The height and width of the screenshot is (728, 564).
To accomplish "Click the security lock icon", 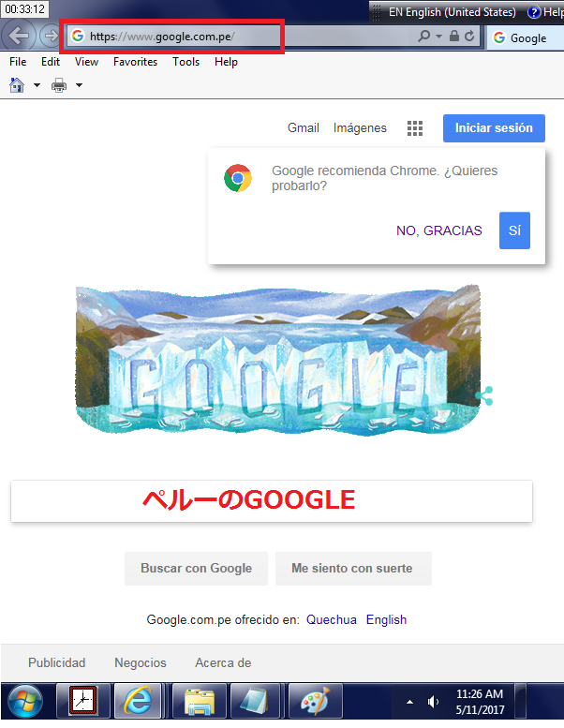I will [454, 37].
